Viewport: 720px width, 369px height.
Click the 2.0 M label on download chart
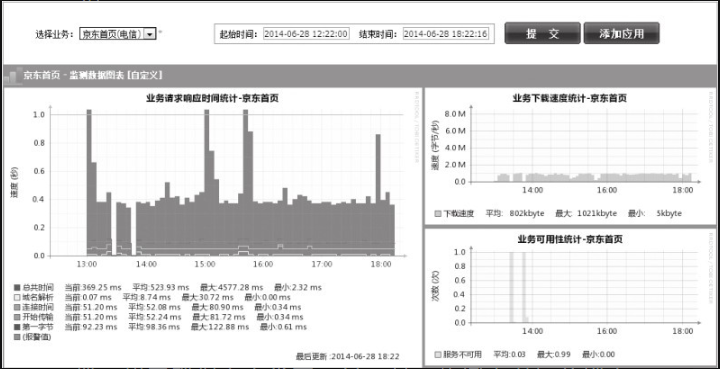tap(456, 165)
